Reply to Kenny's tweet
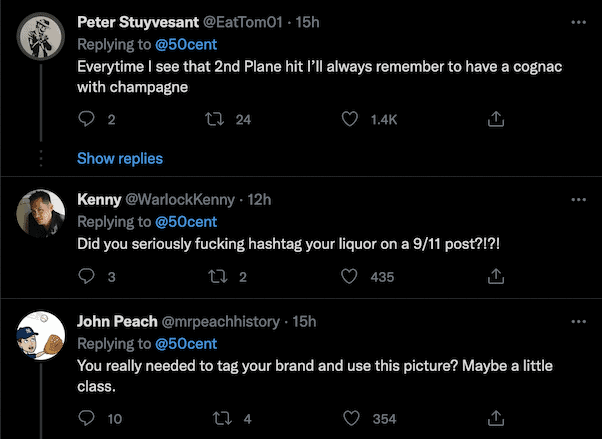The image size is (602, 439). click(x=86, y=277)
